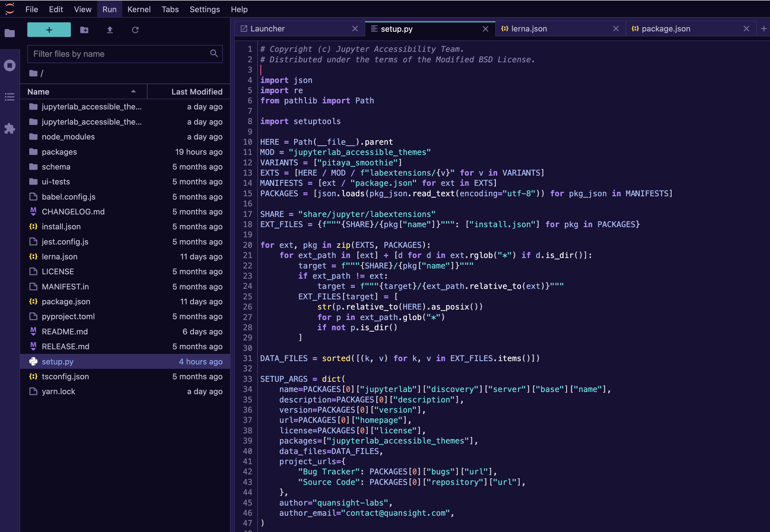
Task: Open the Extension Manager puzzle icon
Action: click(10, 128)
